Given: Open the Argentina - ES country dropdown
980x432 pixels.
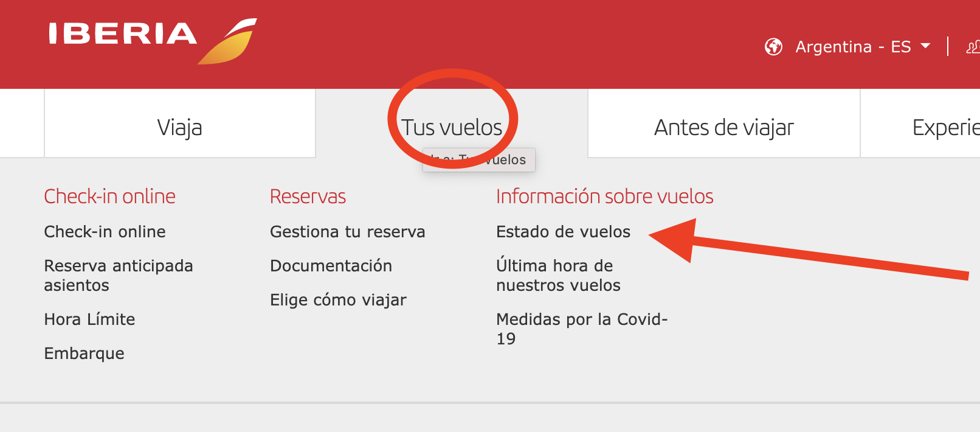Looking at the screenshot, I should [x=862, y=47].
